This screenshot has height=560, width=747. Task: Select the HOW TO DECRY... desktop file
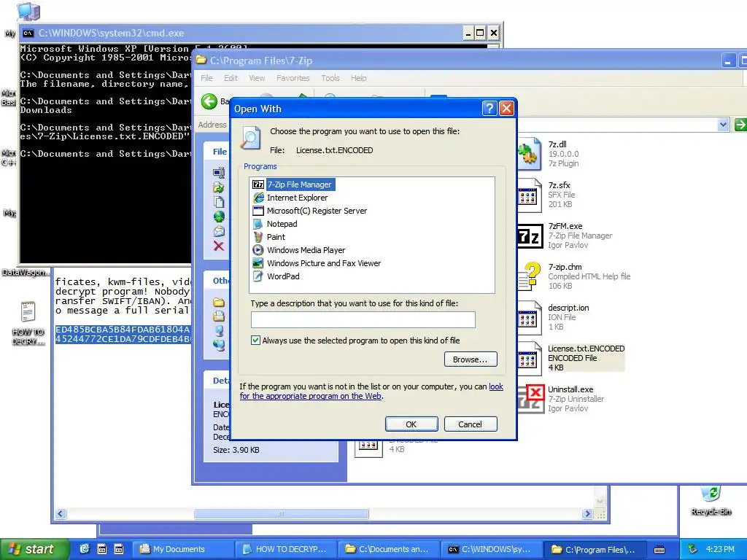click(28, 323)
